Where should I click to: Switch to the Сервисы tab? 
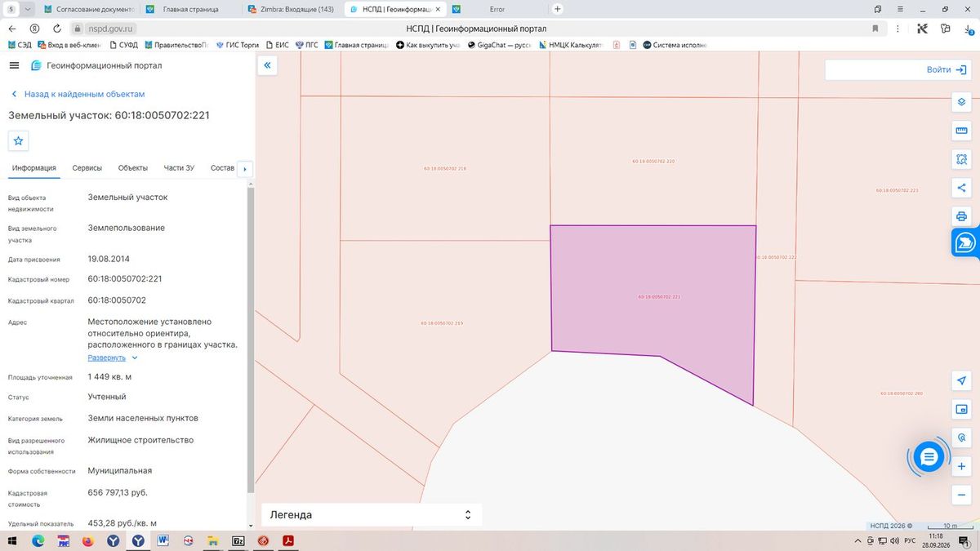(87, 168)
